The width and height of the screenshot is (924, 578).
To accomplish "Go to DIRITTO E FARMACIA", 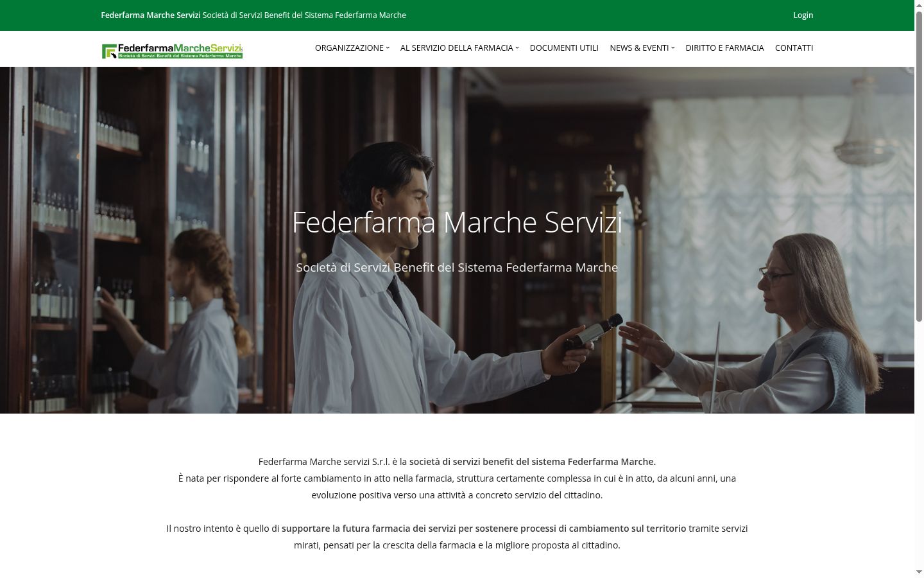I will click(724, 48).
